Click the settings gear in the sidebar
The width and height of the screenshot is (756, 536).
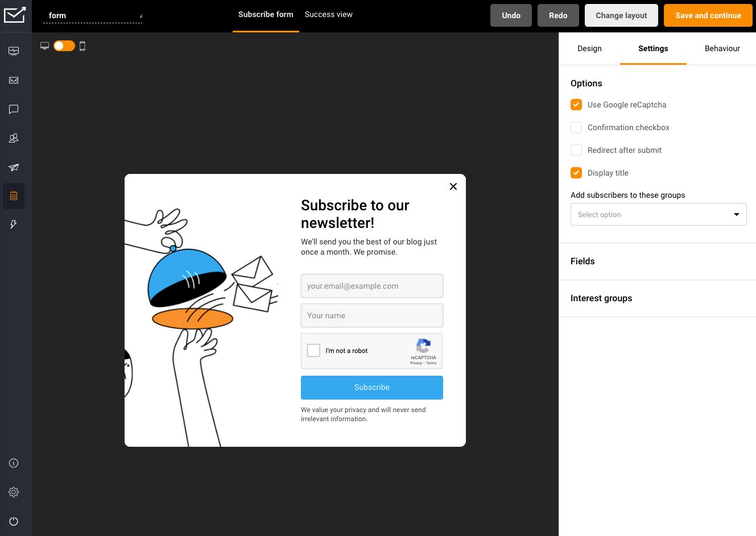coord(13,492)
